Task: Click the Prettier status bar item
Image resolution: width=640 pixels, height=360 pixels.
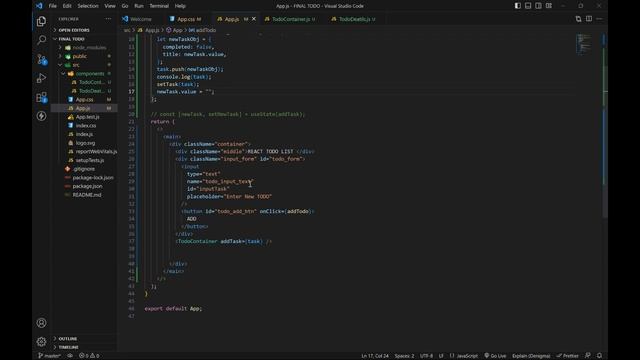Action: tap(567, 356)
